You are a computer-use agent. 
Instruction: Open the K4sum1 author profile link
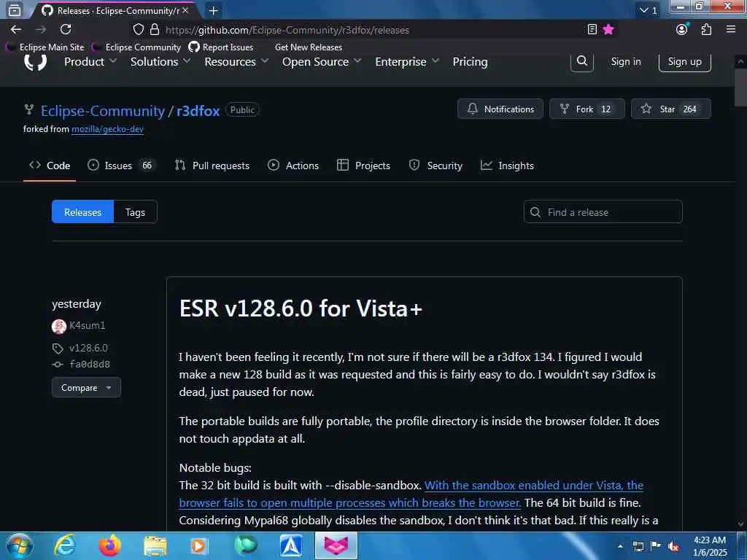tap(87, 326)
